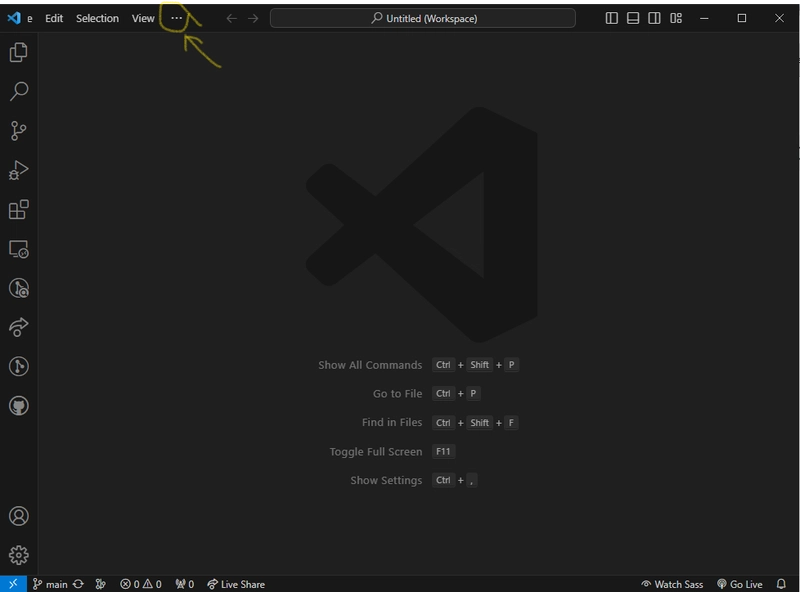Image resolution: width=800 pixels, height=592 pixels.
Task: Open the Edit menu
Action: pyautogui.click(x=54, y=18)
